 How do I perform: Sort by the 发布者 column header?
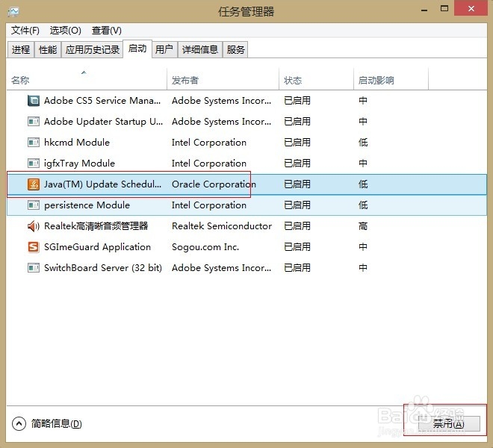coord(223,80)
